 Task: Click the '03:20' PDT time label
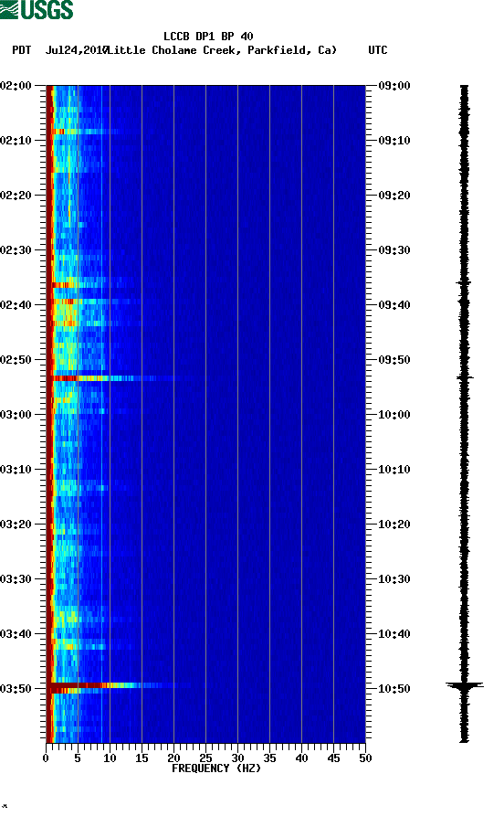16,525
